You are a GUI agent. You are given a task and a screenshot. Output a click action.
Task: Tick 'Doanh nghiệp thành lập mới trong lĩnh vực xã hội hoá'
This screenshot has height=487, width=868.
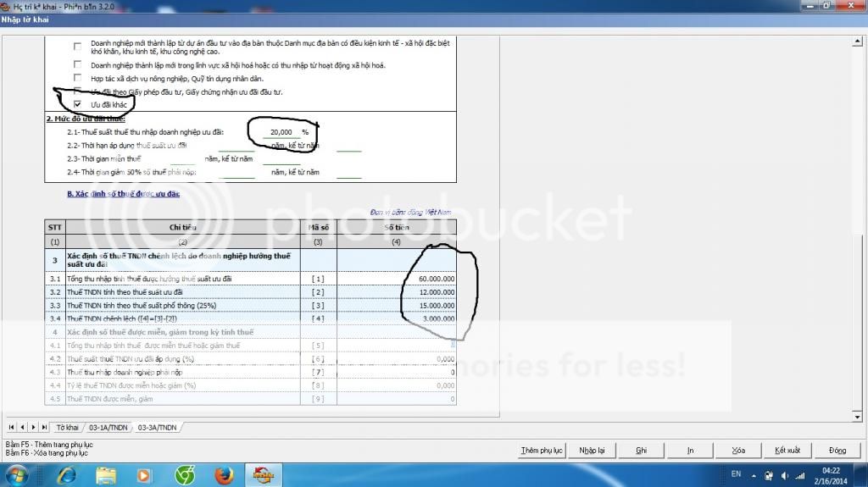point(78,65)
